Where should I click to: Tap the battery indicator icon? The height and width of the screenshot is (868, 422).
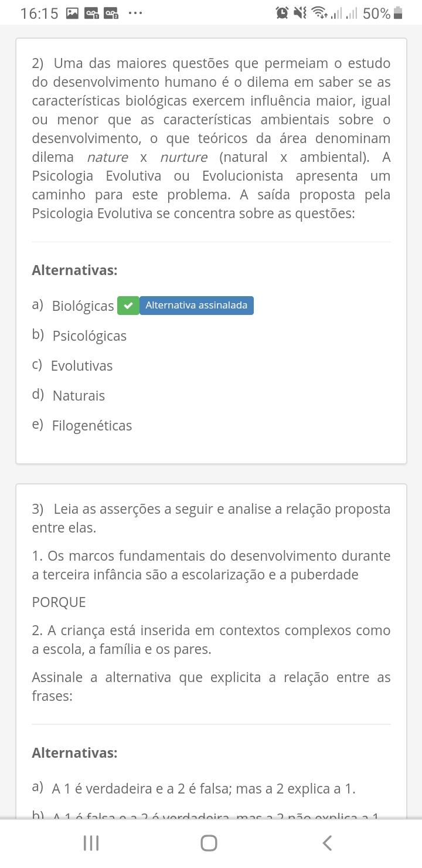coord(399,13)
